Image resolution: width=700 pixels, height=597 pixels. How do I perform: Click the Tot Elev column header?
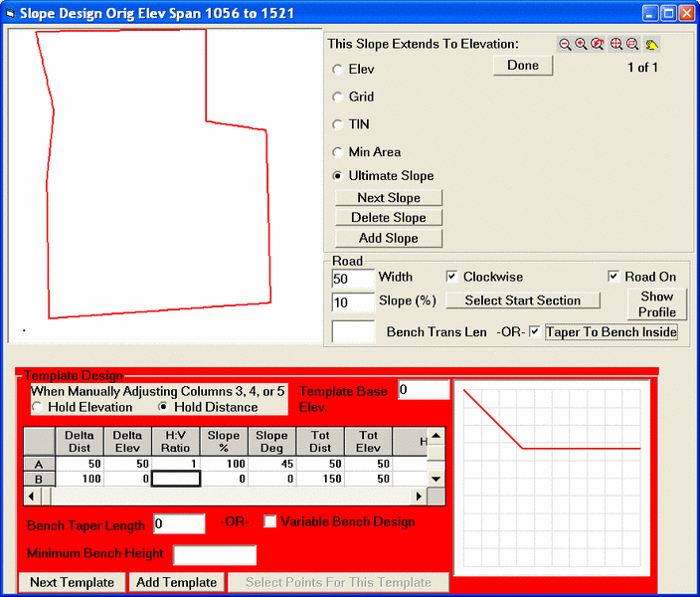pos(369,442)
